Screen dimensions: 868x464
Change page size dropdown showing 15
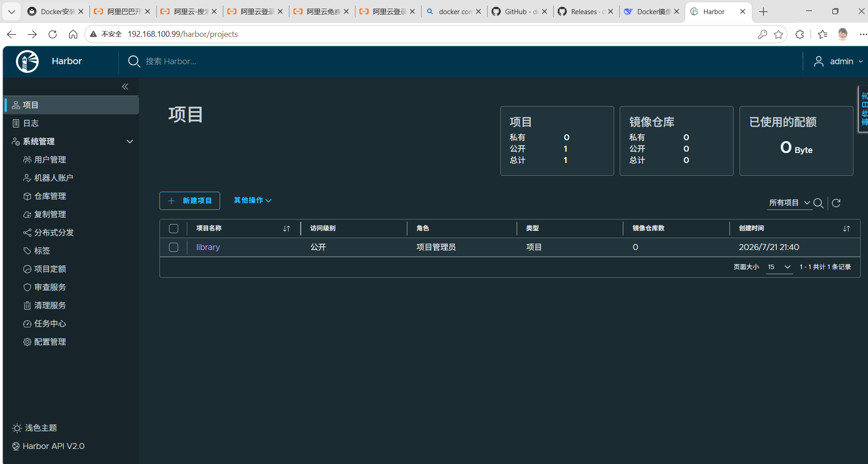(779, 267)
